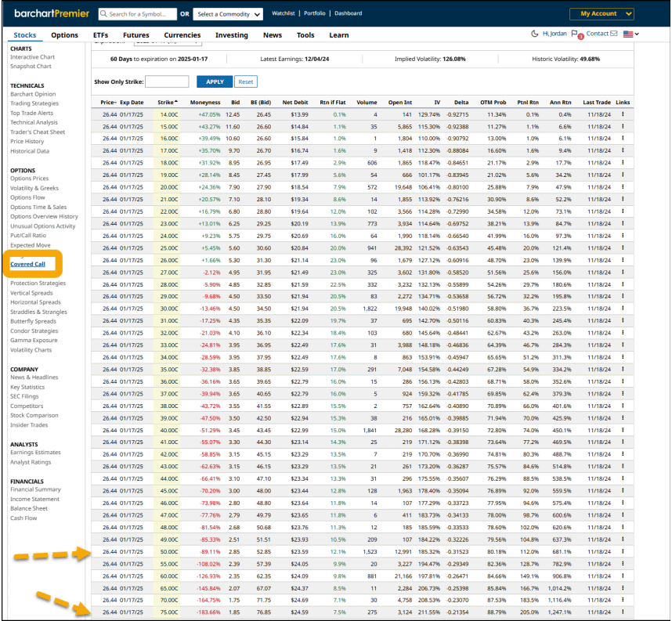This screenshot has height=621, width=672.
Task: Open the Tools tab
Action: 305,35
